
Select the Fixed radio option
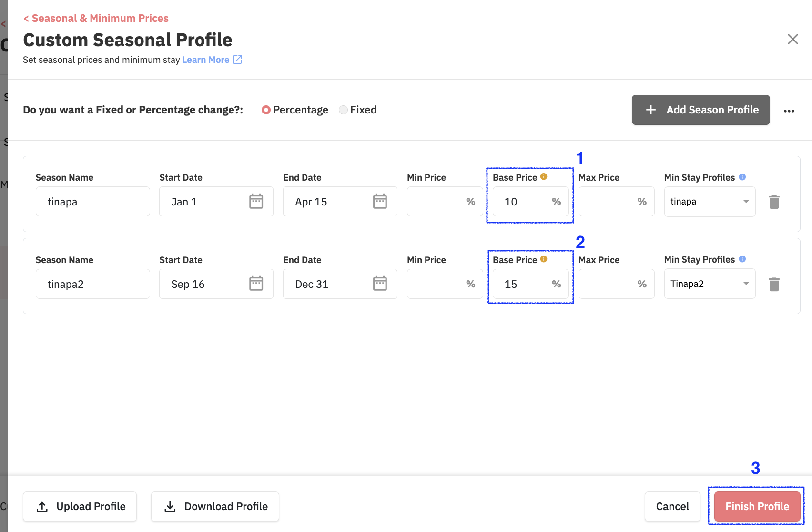343,110
